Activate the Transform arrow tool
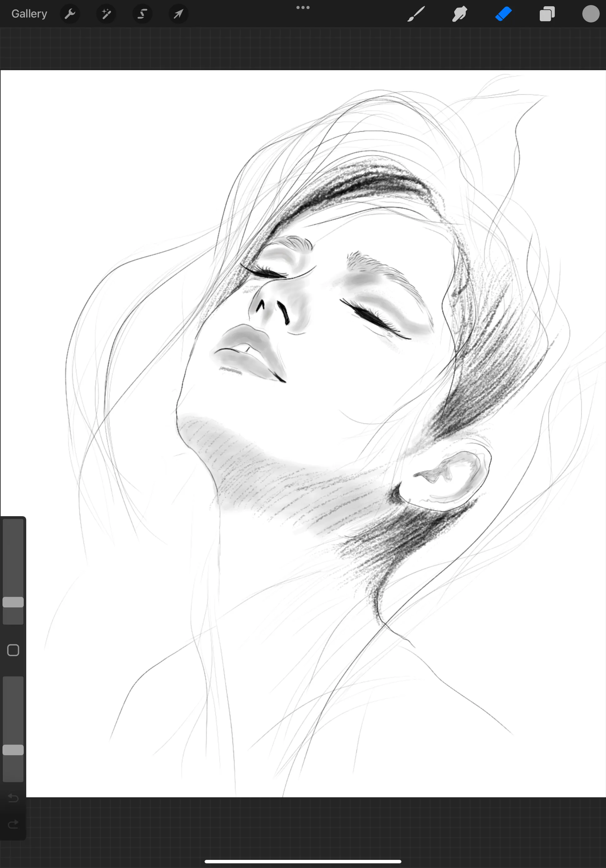The width and height of the screenshot is (606, 868). [x=178, y=14]
